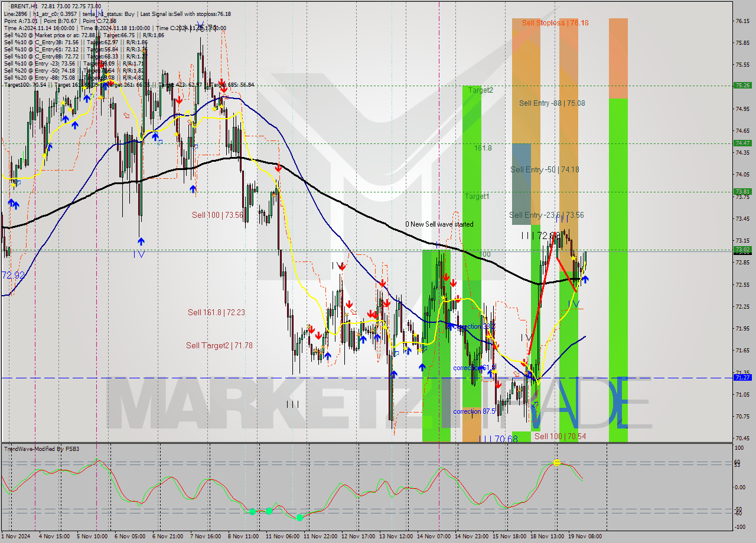The width and height of the screenshot is (756, 543).
Task: Click the green 75.26 price tag
Action: coord(742,85)
